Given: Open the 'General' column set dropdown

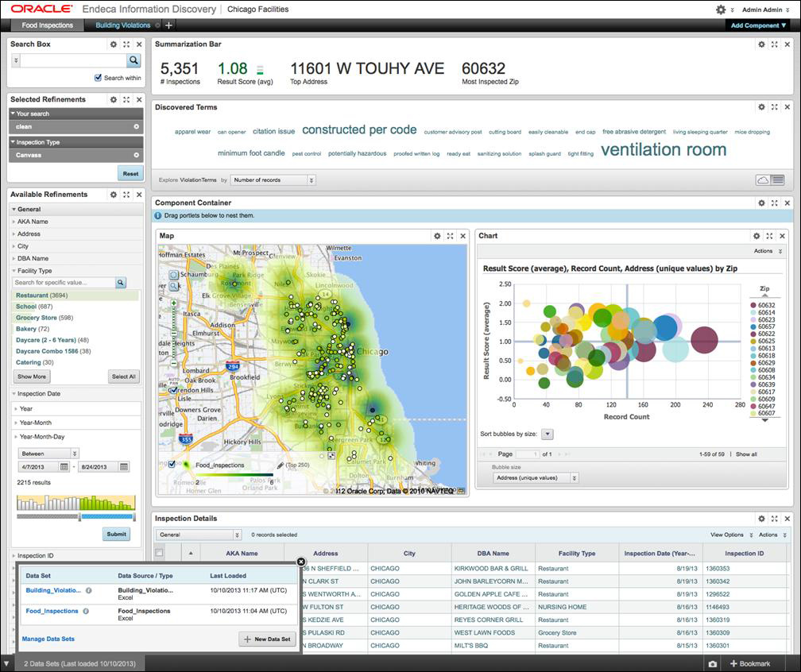Looking at the screenshot, I should tap(198, 535).
